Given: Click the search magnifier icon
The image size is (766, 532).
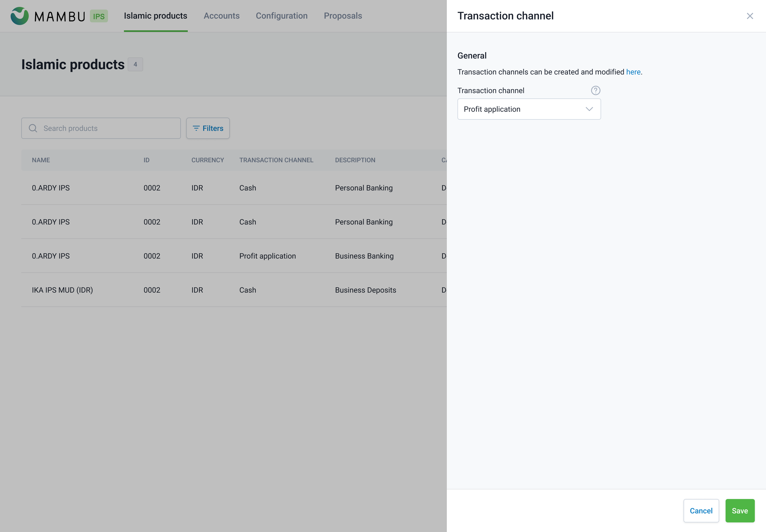Looking at the screenshot, I should (x=33, y=128).
